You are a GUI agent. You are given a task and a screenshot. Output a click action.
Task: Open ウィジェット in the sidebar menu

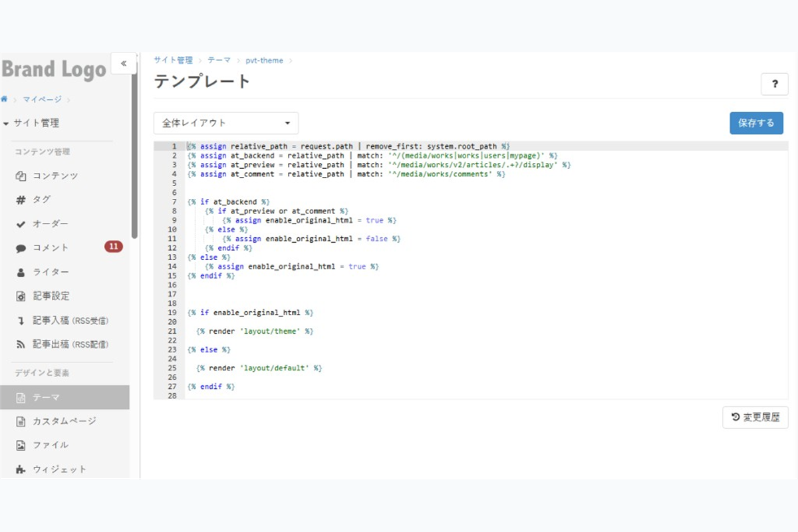[x=65, y=469]
